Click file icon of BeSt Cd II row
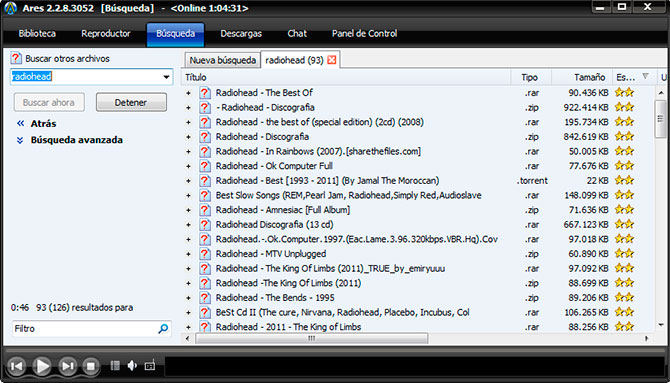This screenshot has width=670, height=383. tap(205, 312)
